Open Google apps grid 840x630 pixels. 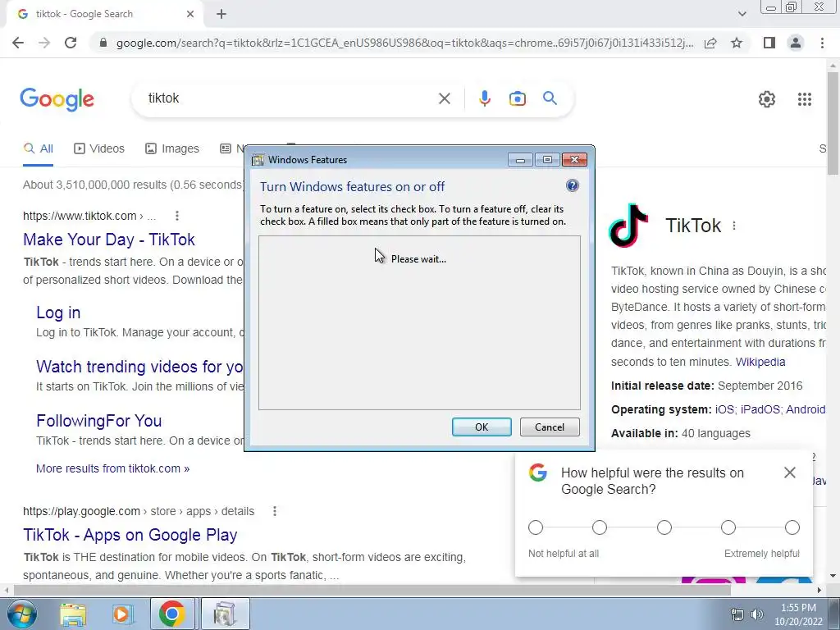click(804, 99)
